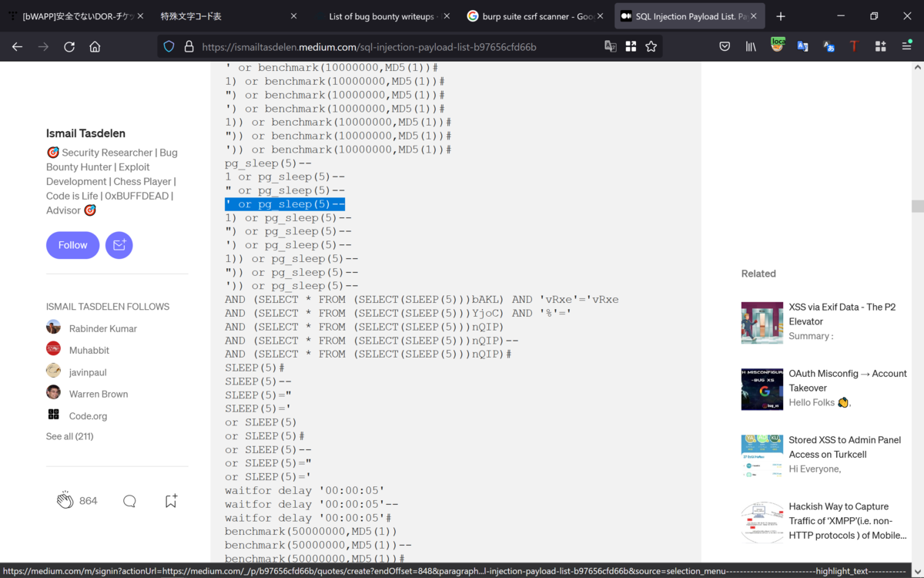Open the tracking protection shield icon
This screenshot has width=924, height=578.
(169, 46)
